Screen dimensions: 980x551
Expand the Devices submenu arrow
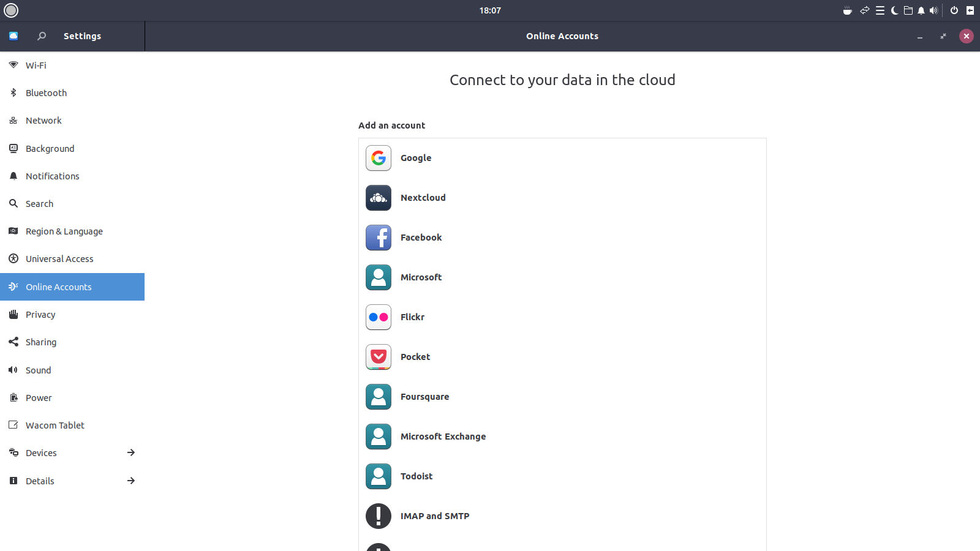(x=131, y=453)
